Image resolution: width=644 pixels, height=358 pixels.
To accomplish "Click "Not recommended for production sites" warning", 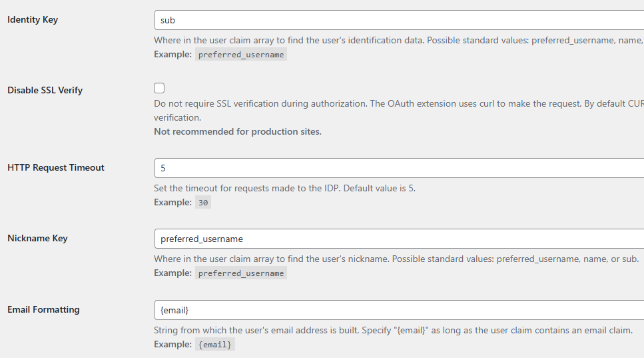I will pos(238,132).
